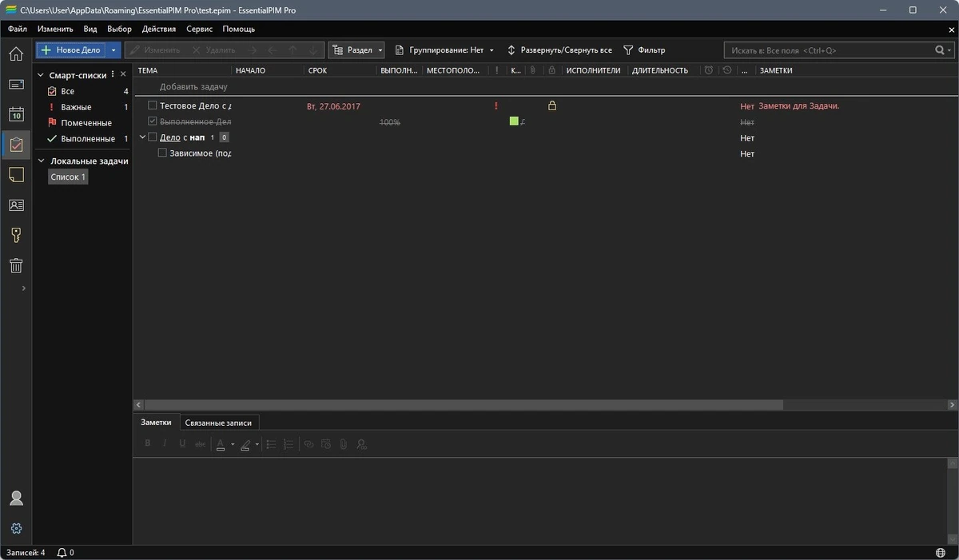This screenshot has height=560, width=959.
Task: Open the Passwords key module
Action: tap(16, 235)
